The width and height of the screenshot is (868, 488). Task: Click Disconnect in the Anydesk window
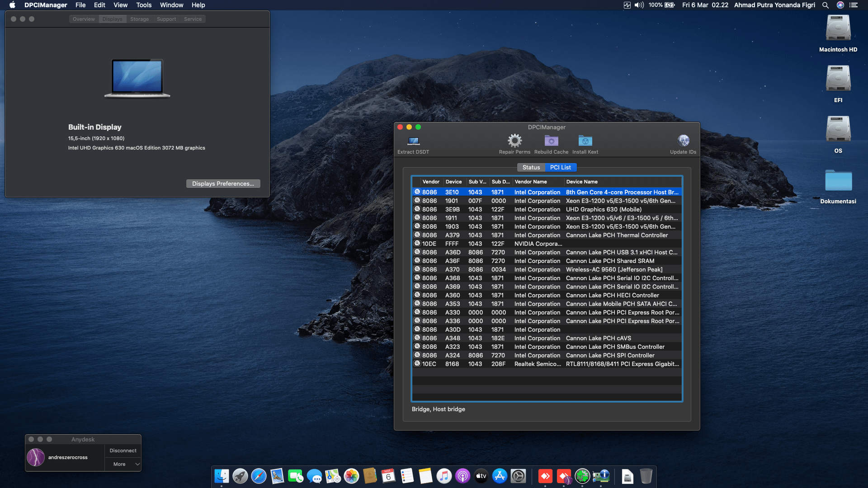tap(123, 450)
